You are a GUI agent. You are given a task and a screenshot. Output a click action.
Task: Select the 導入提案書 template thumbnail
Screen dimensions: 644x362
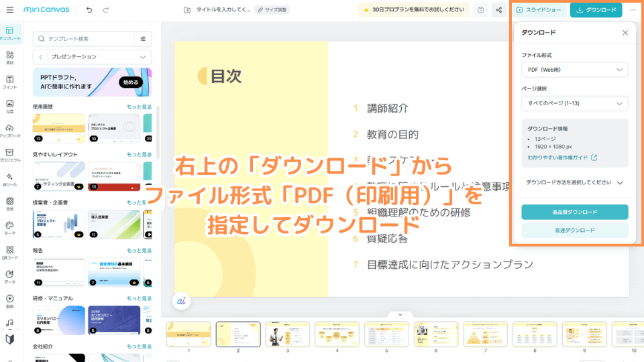pos(114,225)
